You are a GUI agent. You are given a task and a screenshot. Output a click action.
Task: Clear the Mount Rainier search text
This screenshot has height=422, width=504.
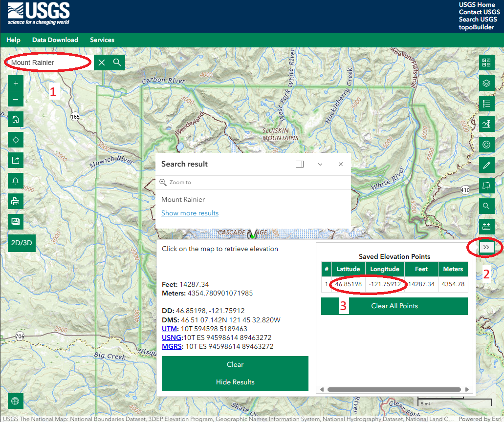tap(102, 63)
